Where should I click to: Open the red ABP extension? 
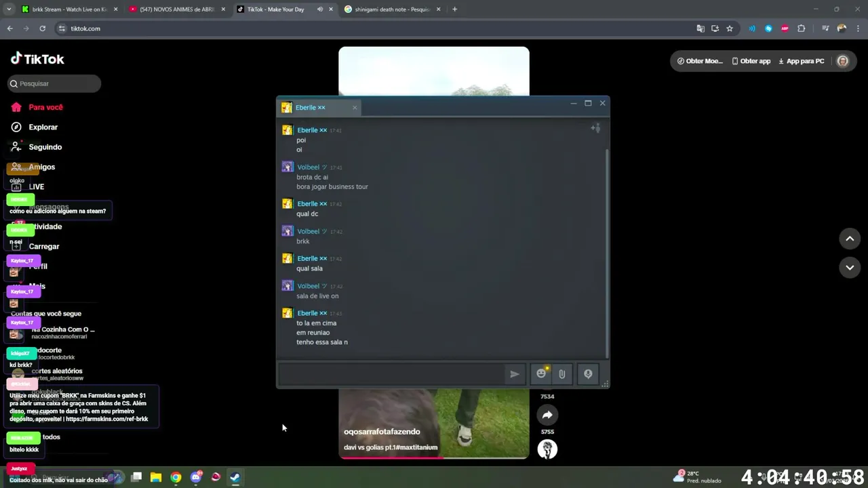pyautogui.click(x=785, y=28)
